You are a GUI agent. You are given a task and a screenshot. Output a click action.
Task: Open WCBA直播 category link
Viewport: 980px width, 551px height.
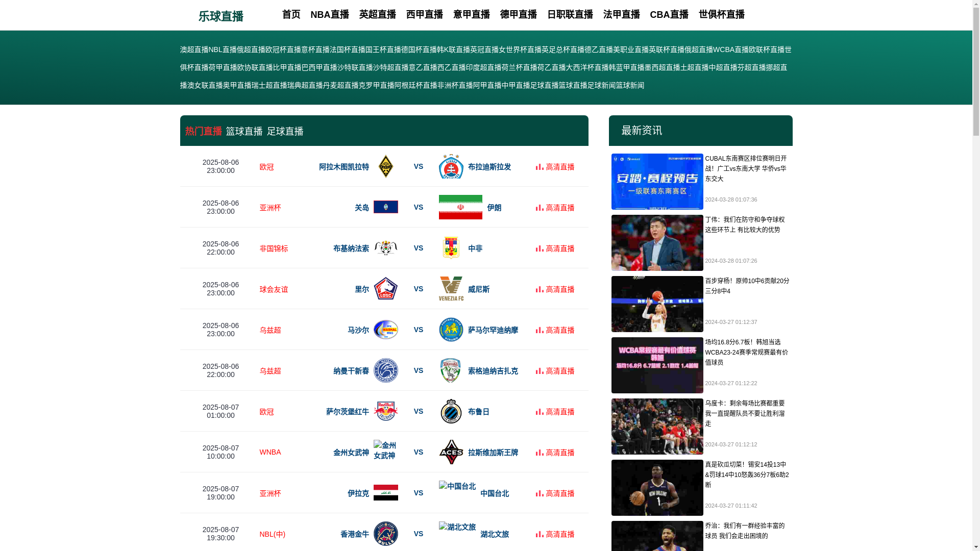730,49
